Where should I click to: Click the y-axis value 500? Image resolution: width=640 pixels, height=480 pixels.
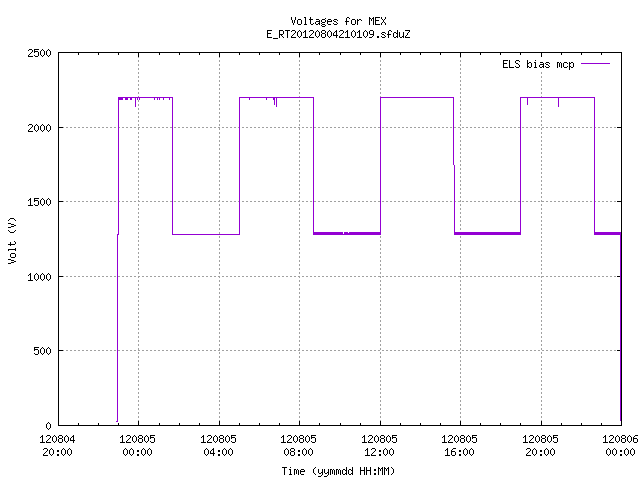pos(42,351)
